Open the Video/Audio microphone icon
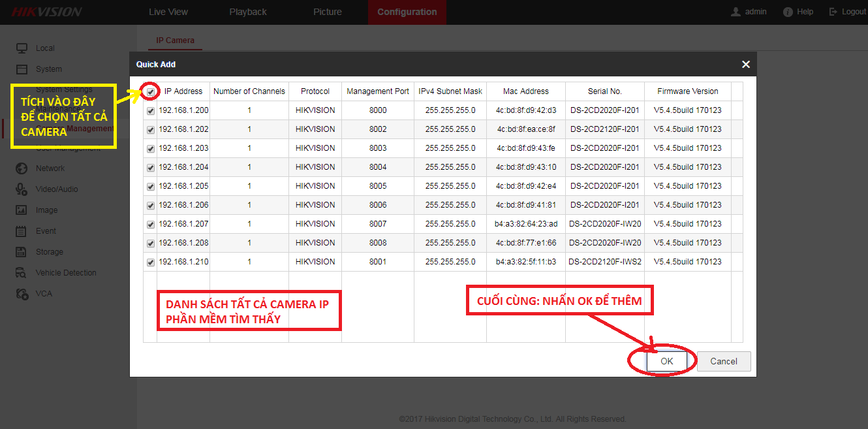The image size is (868, 429). coord(22,189)
